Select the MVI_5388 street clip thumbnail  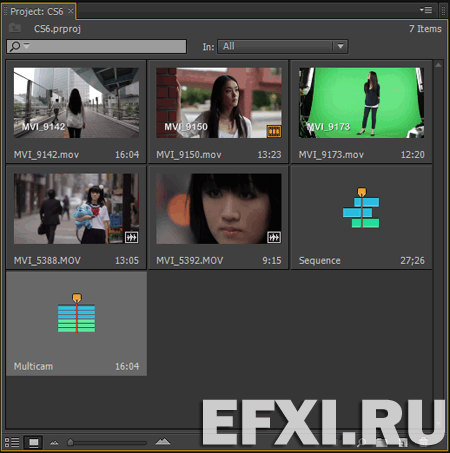tap(76, 209)
